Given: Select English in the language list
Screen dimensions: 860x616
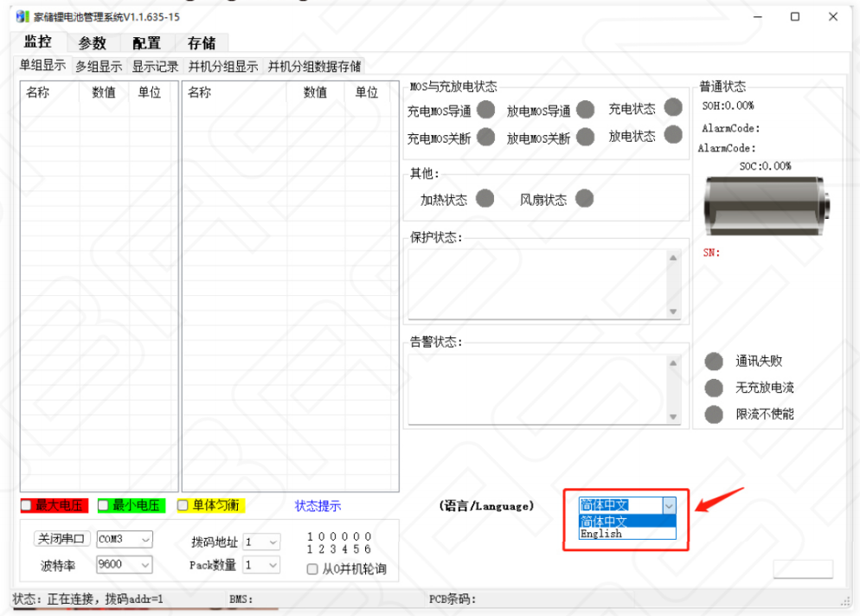Looking at the screenshot, I should coord(602,534).
